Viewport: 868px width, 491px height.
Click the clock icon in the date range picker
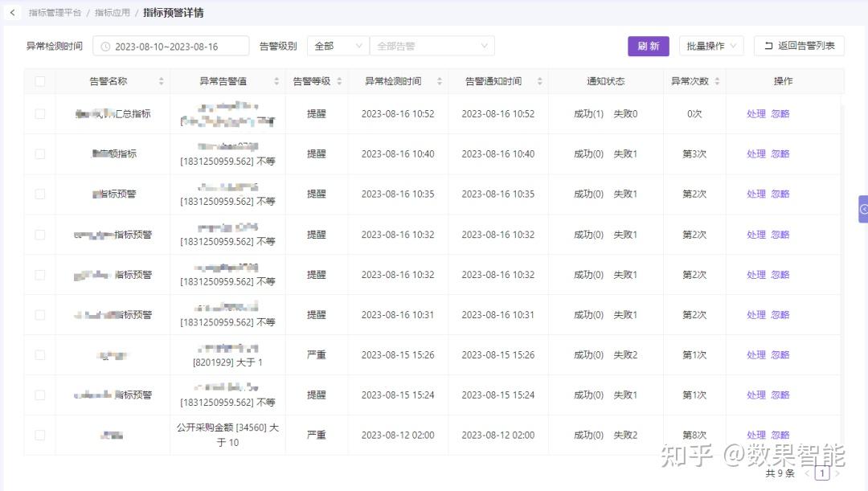point(104,46)
